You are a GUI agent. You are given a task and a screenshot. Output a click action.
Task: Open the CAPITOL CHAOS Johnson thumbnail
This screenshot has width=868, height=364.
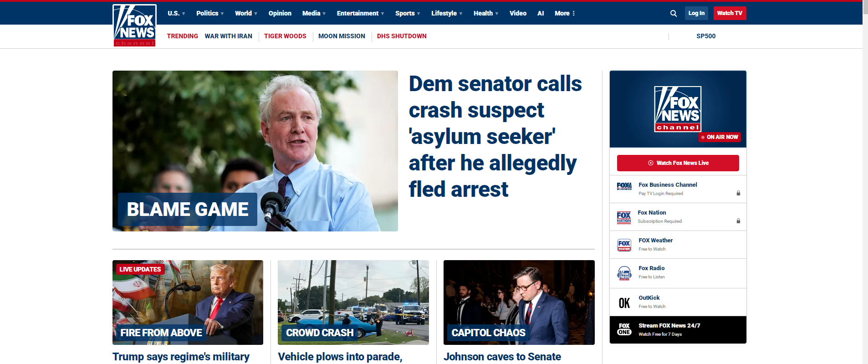click(x=519, y=302)
